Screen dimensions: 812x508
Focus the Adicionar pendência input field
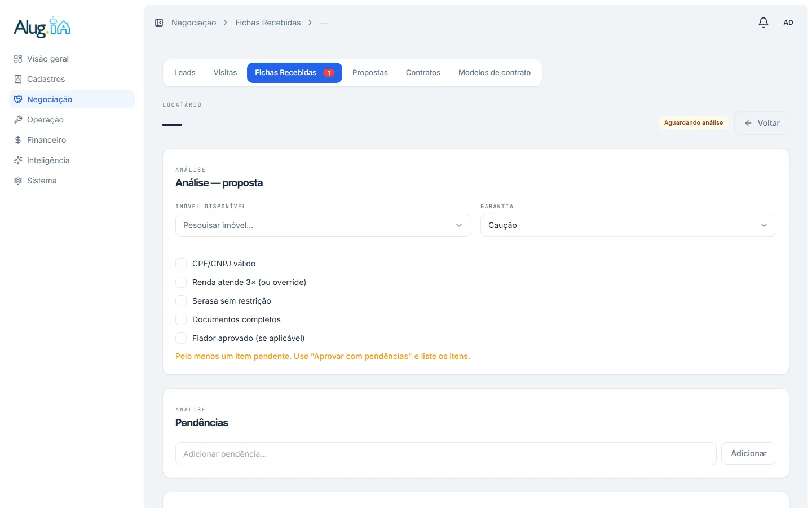(446, 453)
